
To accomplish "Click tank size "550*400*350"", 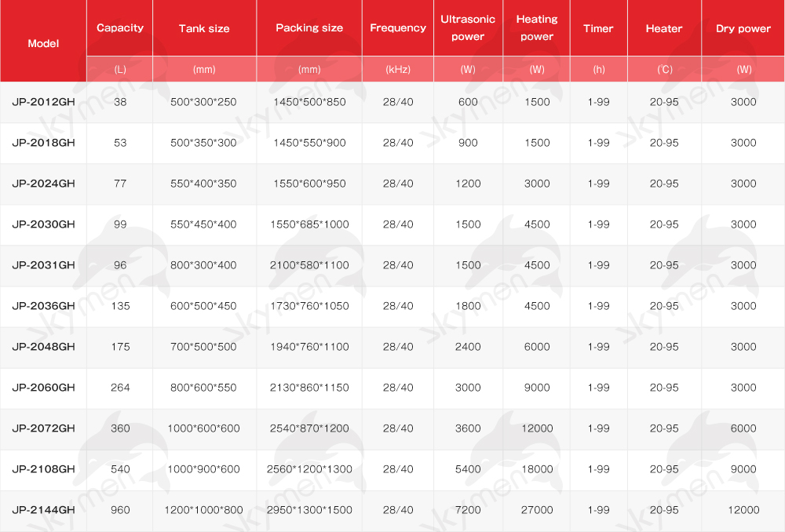I will pos(203,184).
